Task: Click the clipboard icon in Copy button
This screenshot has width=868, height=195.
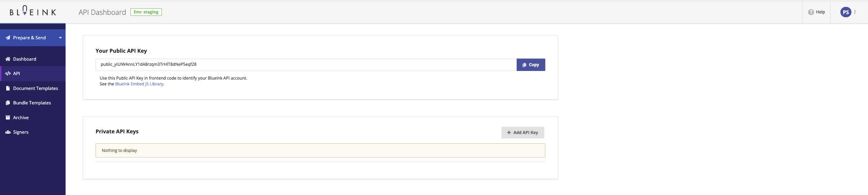Action: point(524,65)
